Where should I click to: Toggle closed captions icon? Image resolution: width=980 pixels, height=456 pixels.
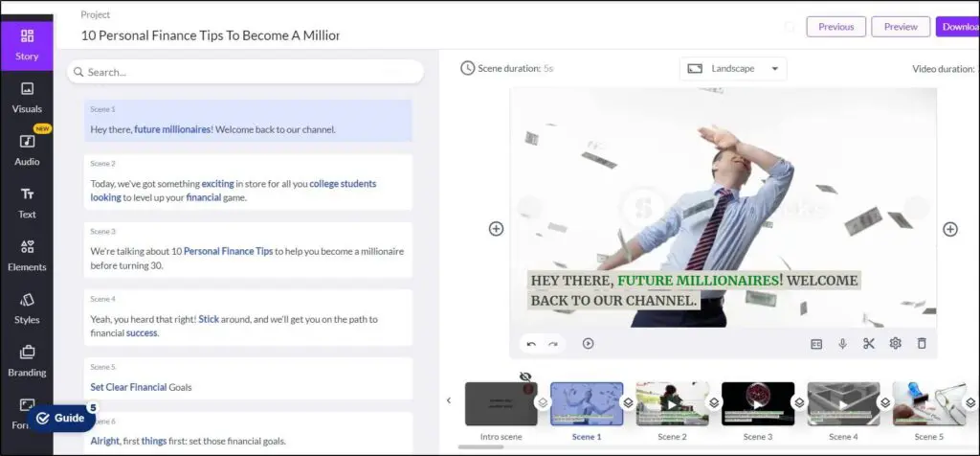click(x=816, y=343)
